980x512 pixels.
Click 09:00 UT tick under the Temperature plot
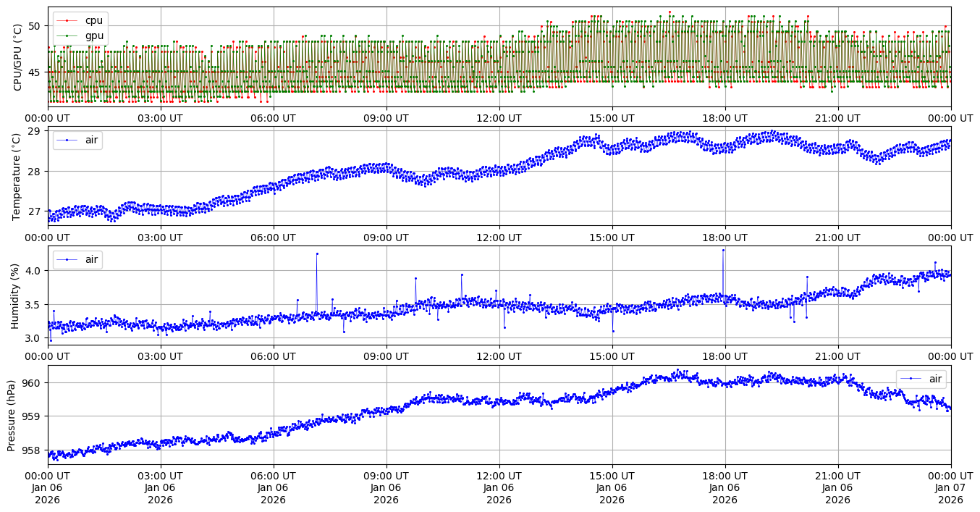click(386, 238)
